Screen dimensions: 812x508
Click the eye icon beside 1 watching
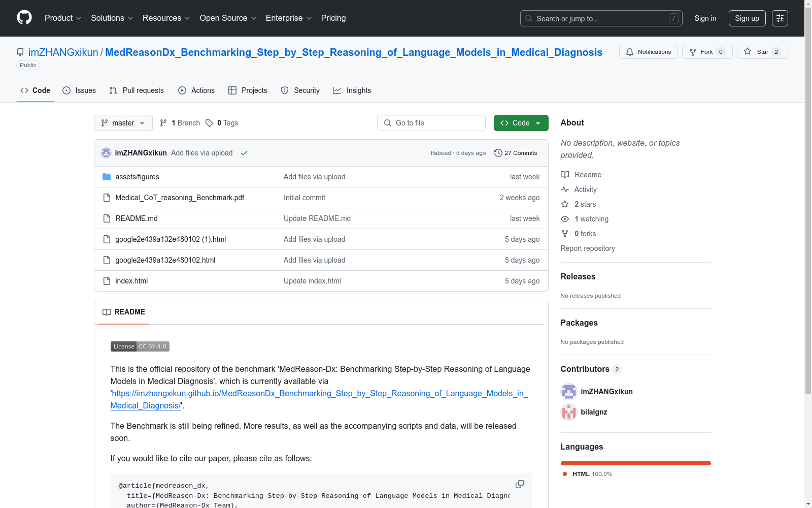coord(565,219)
